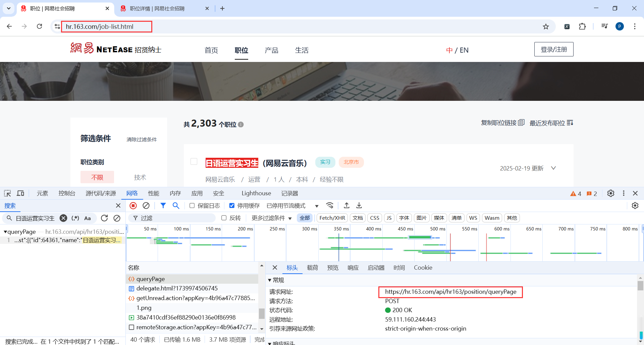Open more filters dropdown
Image resolution: width=644 pixels, height=345 pixels.
pyautogui.click(x=272, y=218)
